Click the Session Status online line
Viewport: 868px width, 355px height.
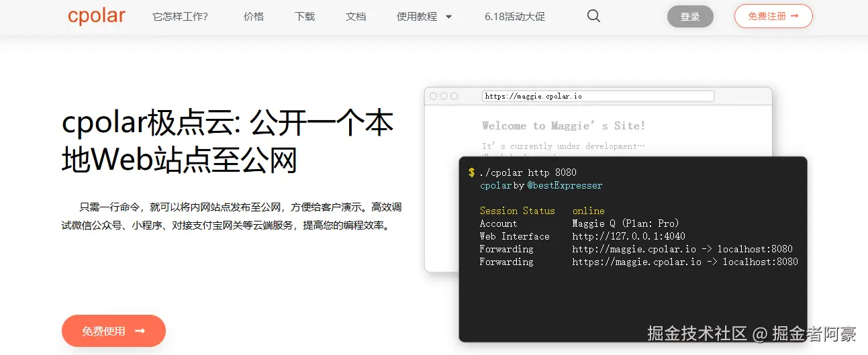(x=542, y=211)
